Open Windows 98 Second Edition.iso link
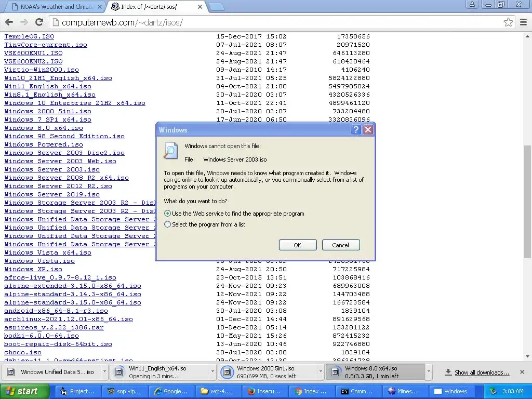 pyautogui.click(x=64, y=136)
